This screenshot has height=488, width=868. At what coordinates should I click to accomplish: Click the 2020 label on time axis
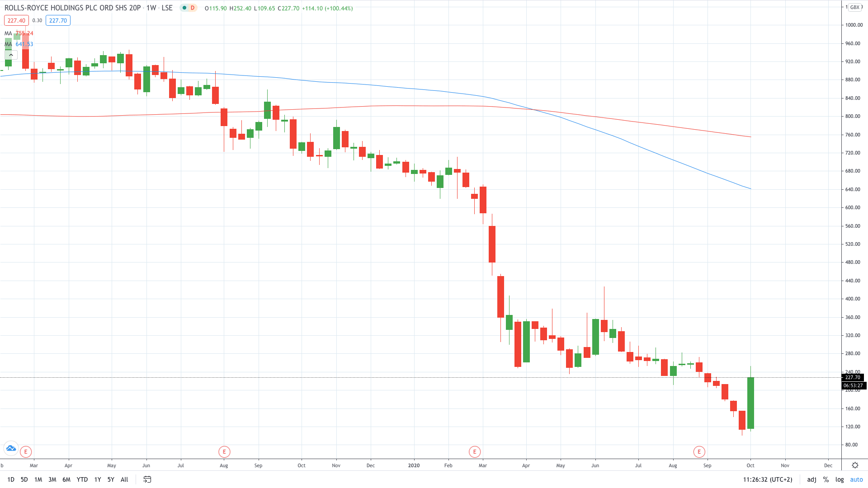tap(414, 465)
